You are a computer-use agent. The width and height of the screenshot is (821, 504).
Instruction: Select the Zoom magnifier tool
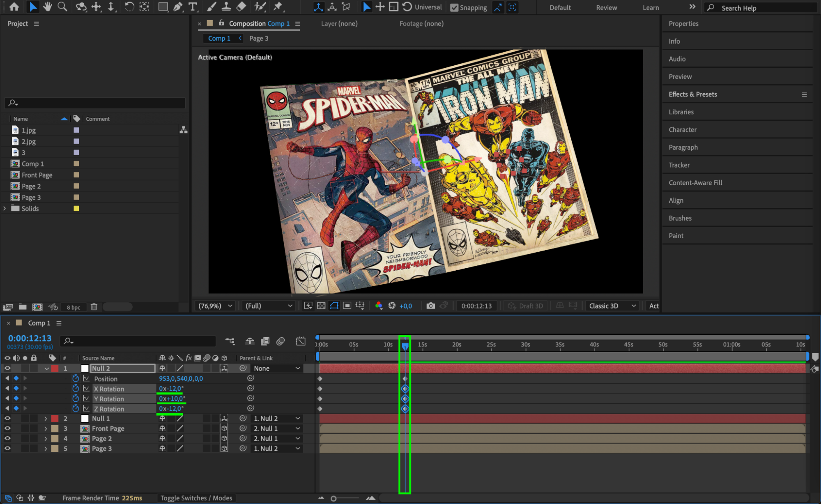click(x=62, y=7)
